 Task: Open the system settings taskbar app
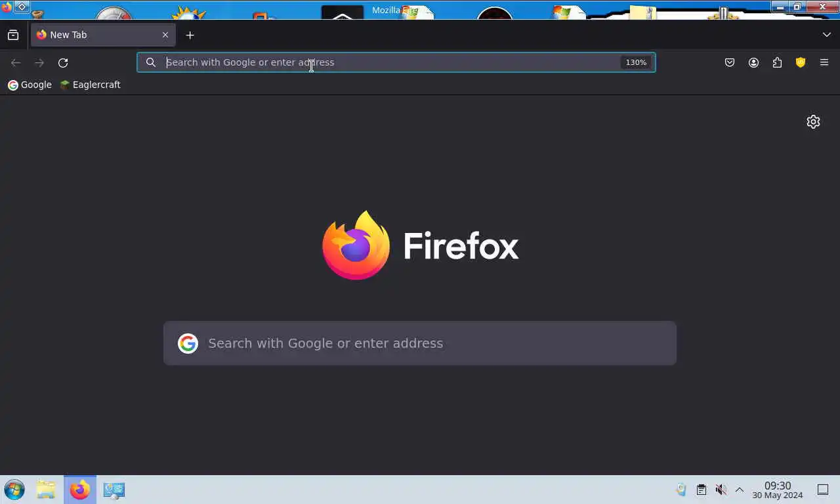point(114,490)
